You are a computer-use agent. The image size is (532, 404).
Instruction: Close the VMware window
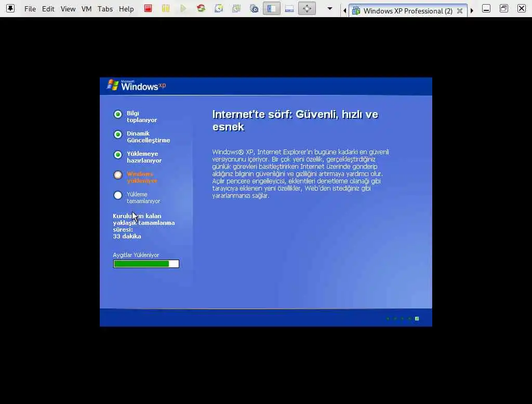coord(522,8)
